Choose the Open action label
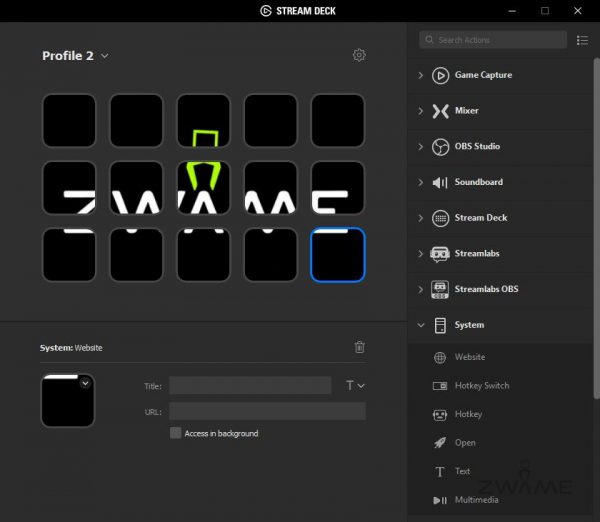This screenshot has width=600, height=522. point(465,443)
